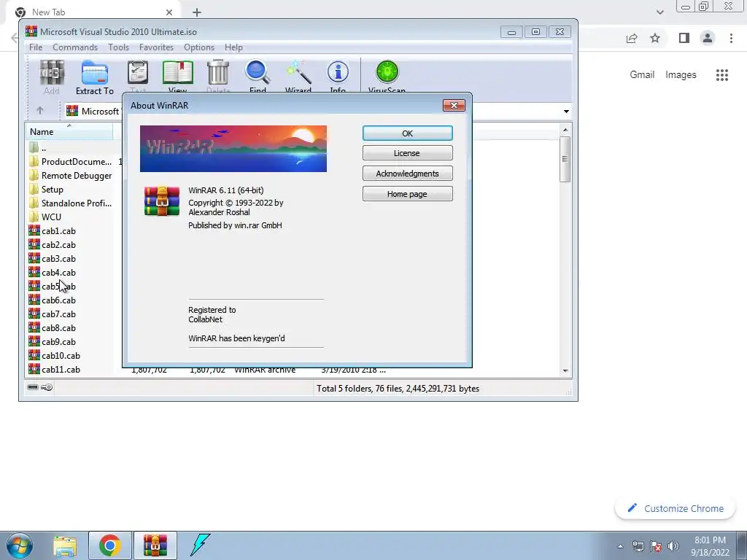Open the Tools menu

[118, 47]
